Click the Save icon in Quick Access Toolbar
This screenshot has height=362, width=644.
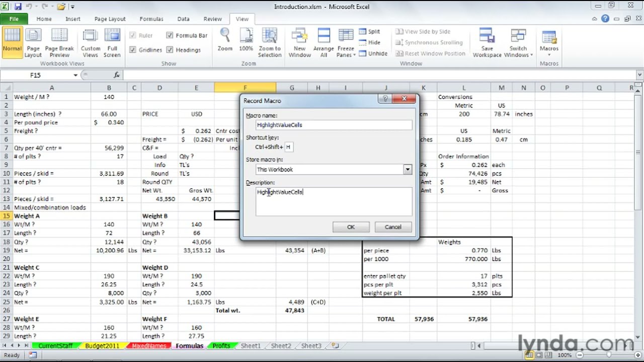(x=19, y=7)
